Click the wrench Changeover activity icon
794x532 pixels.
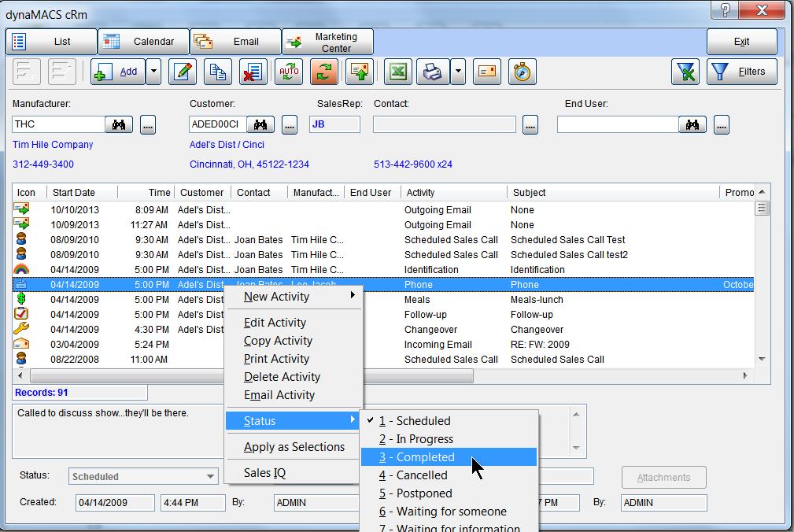(21, 328)
